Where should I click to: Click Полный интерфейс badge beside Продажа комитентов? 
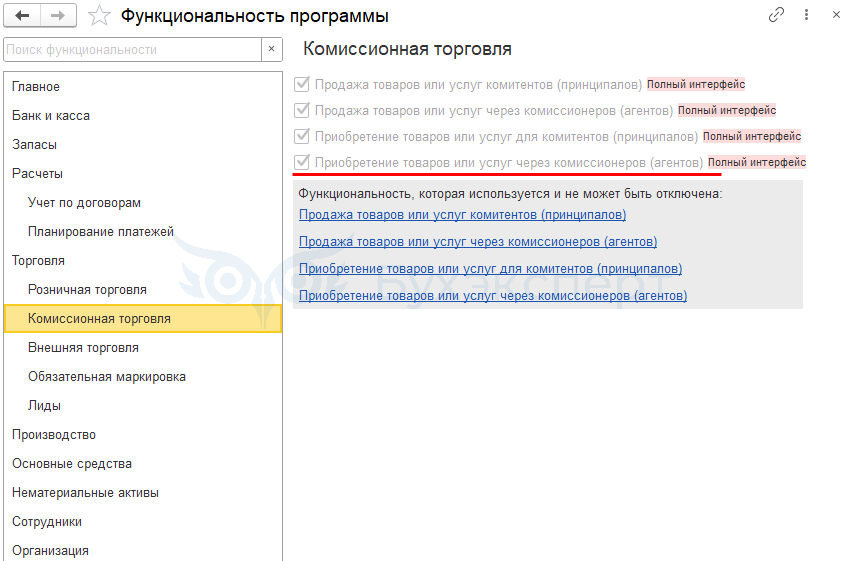pyautogui.click(x=696, y=85)
